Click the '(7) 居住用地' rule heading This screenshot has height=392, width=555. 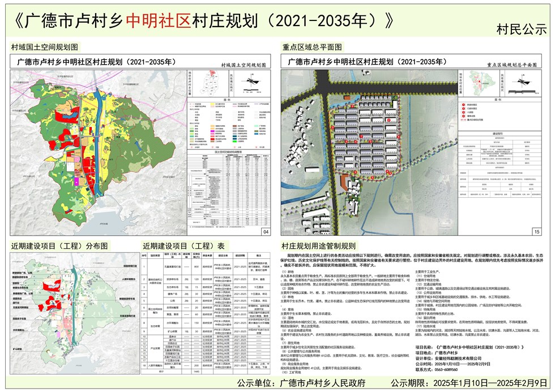tap(290, 343)
